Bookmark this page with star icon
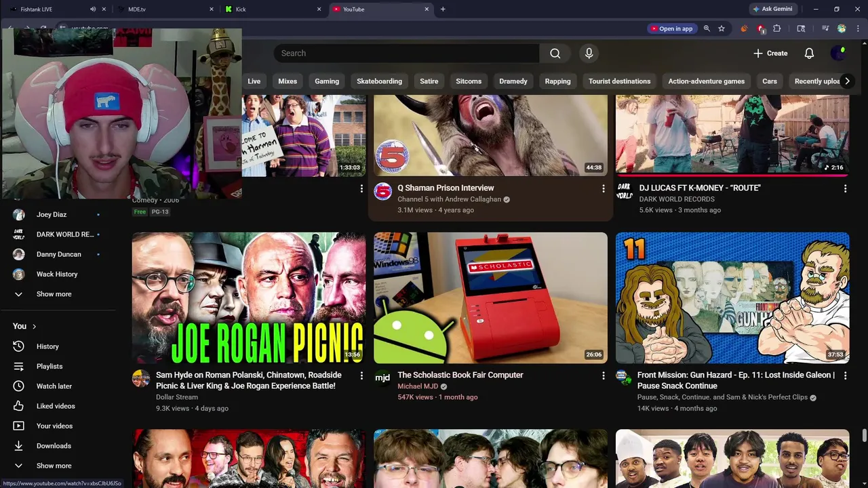Viewport: 868px width, 488px height. pyautogui.click(x=722, y=28)
